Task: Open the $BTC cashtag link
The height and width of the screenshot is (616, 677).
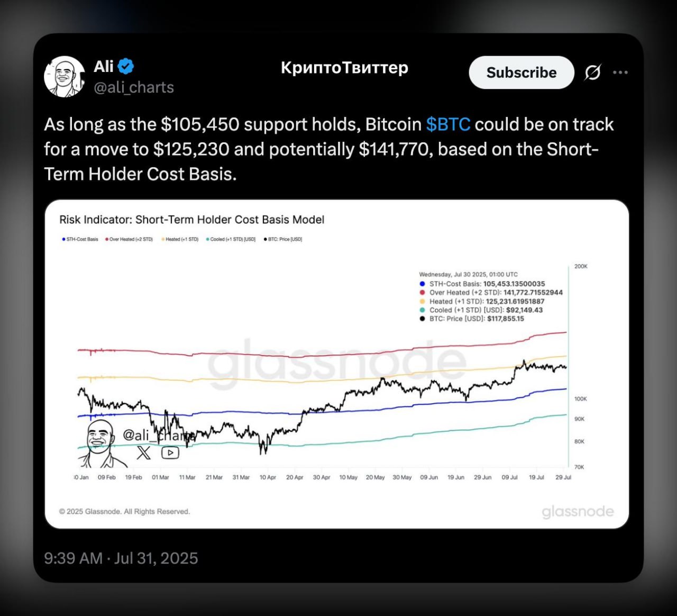Action: tap(448, 124)
